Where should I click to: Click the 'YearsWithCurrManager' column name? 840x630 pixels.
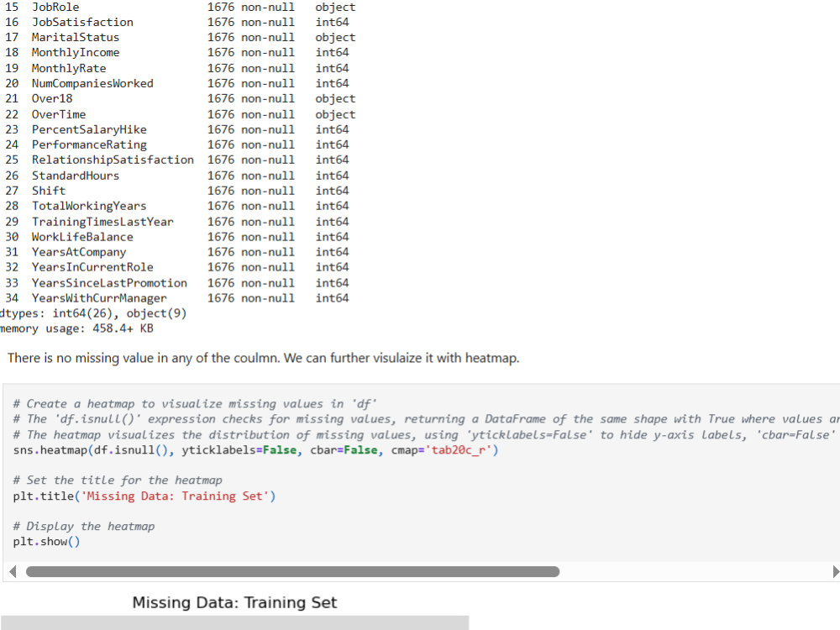(x=99, y=298)
